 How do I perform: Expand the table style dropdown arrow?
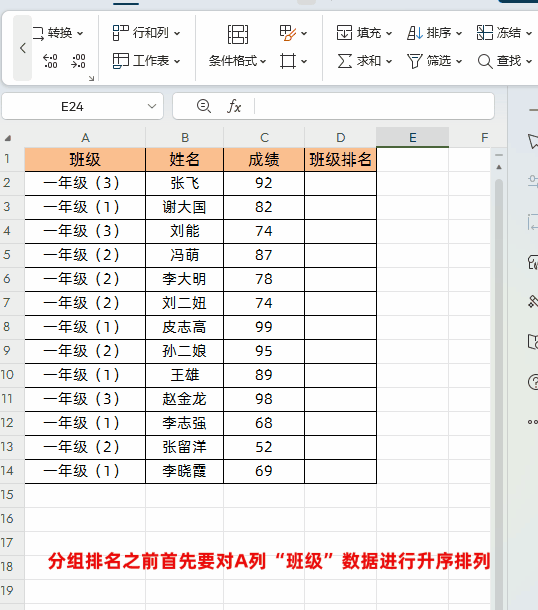(304, 33)
